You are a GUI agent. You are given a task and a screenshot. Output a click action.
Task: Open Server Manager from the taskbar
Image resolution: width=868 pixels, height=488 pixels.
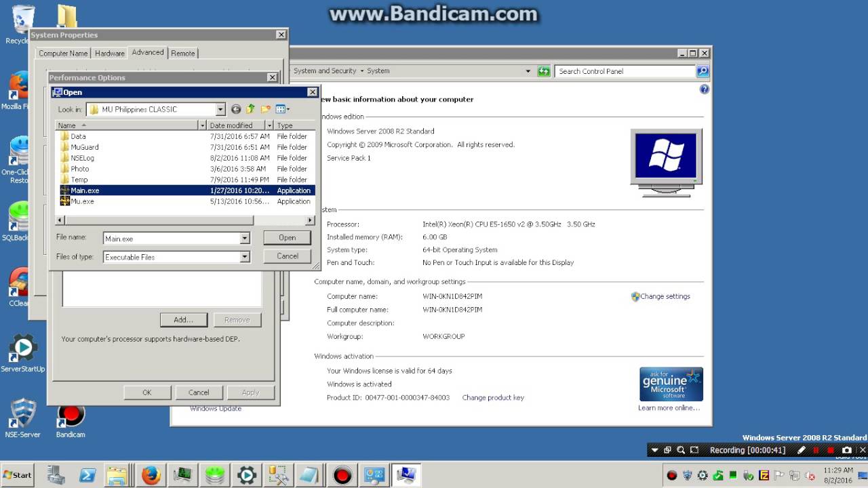click(56, 475)
